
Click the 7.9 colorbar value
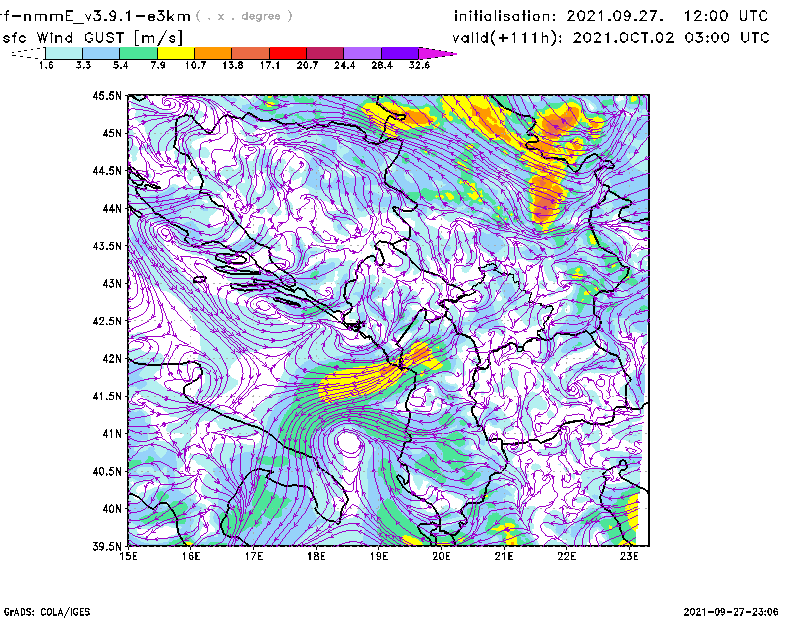tap(158, 65)
